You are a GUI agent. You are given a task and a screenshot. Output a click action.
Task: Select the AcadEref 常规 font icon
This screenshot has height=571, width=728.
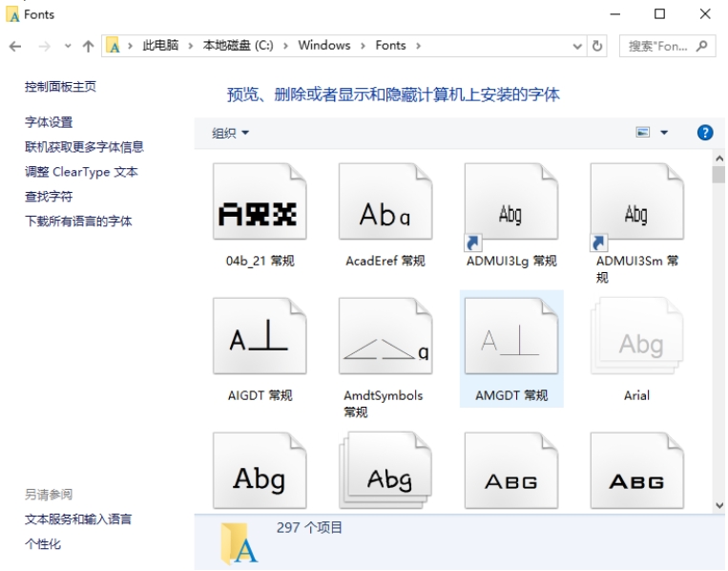click(385, 201)
